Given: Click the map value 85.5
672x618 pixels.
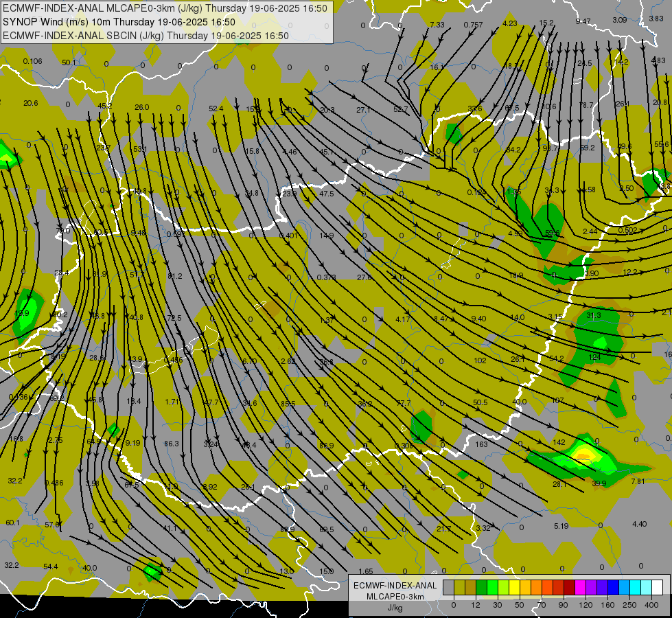Looking at the screenshot, I should pos(288,404).
